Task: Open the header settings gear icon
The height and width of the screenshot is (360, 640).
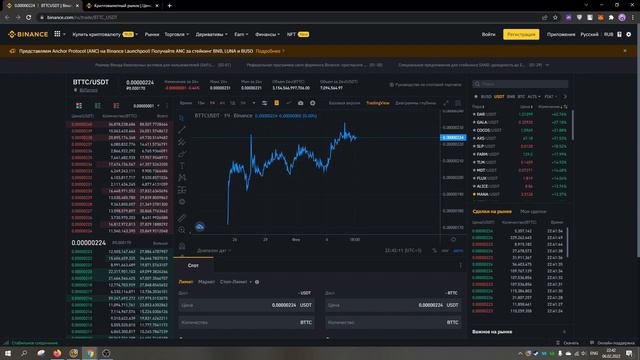Action: click(x=629, y=34)
